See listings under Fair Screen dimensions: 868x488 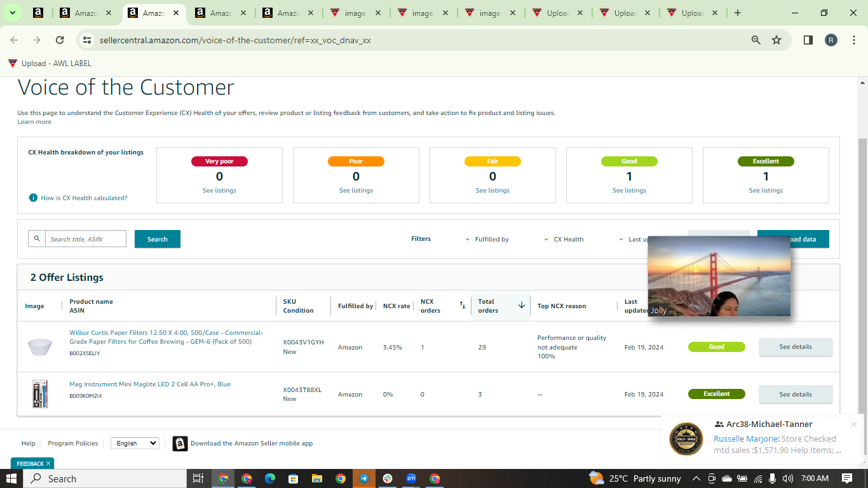pos(492,191)
